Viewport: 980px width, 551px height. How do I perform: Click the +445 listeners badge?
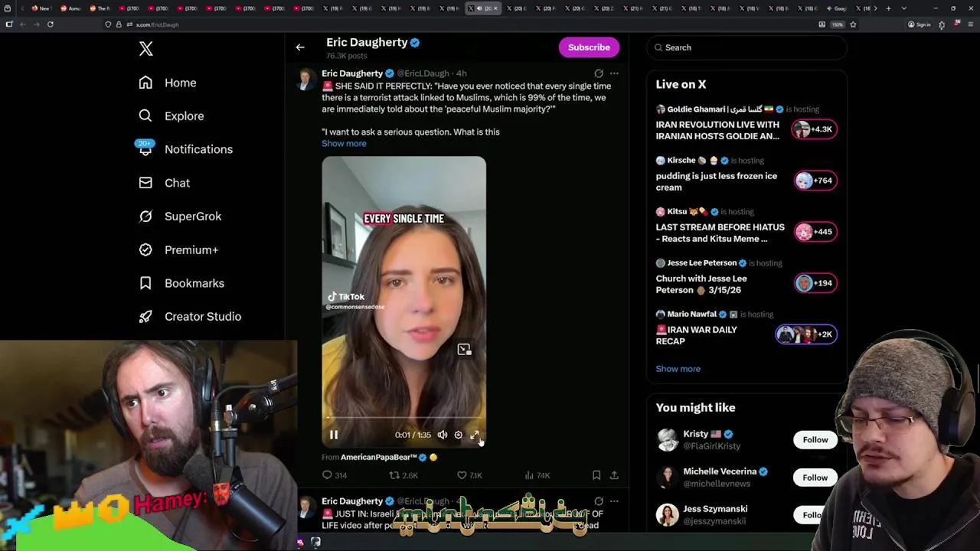pos(815,232)
